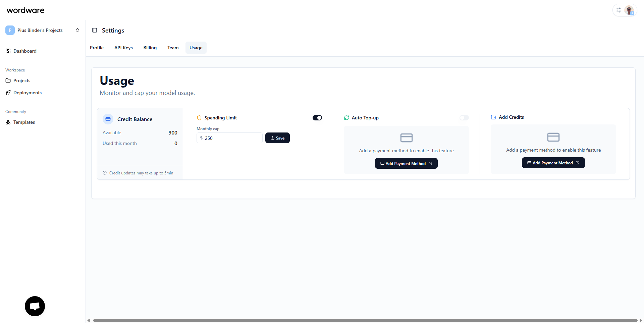The image size is (644, 323).
Task: Open Projects in the sidebar
Action: [x=22, y=80]
